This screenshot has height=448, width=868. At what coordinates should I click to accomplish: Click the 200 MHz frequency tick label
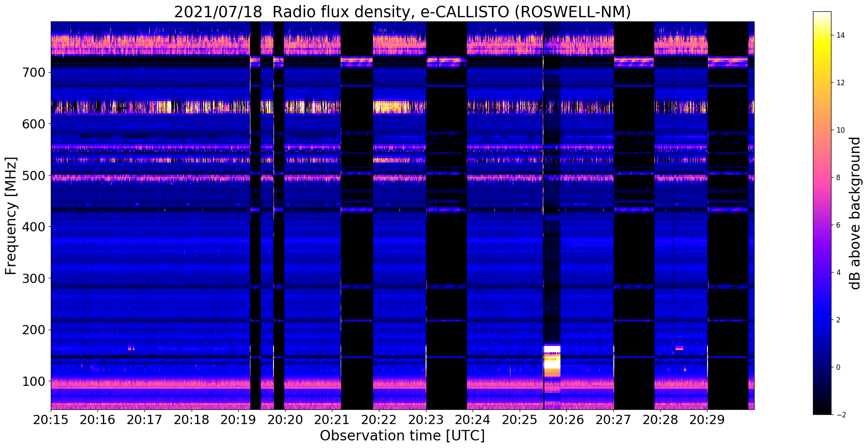tap(34, 330)
